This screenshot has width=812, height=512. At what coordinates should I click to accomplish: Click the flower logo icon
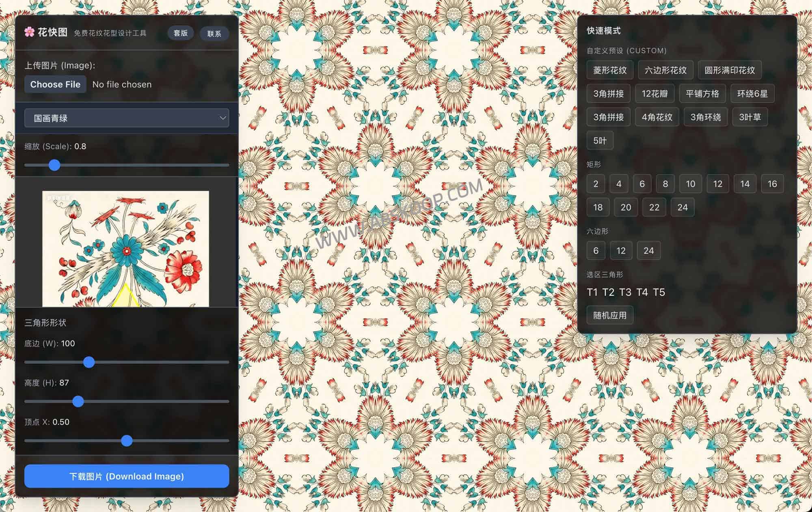pyautogui.click(x=29, y=32)
